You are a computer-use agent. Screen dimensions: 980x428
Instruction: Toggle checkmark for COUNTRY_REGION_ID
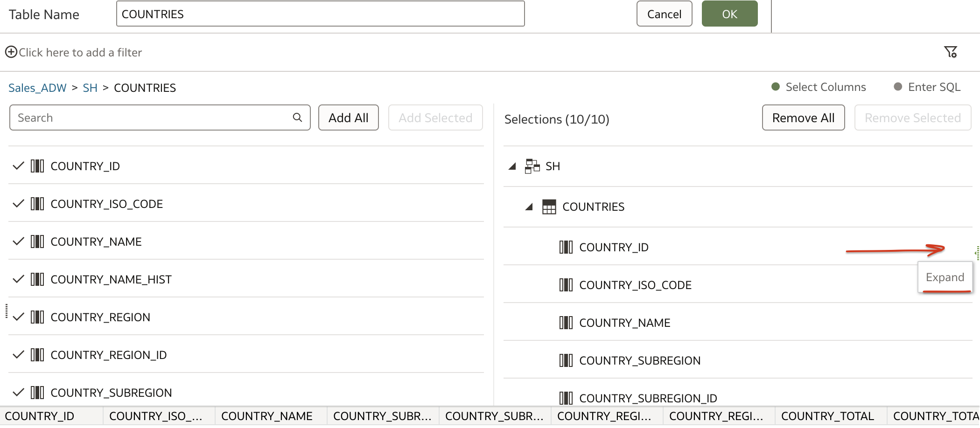[18, 355]
